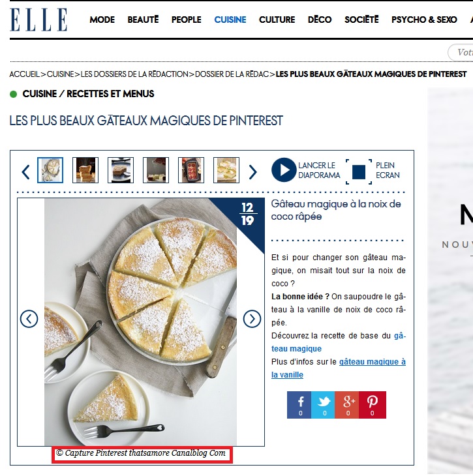Open Les Dossiers de la Rédaction breadcrumb
This screenshot has height=476, width=473.
(x=134, y=74)
